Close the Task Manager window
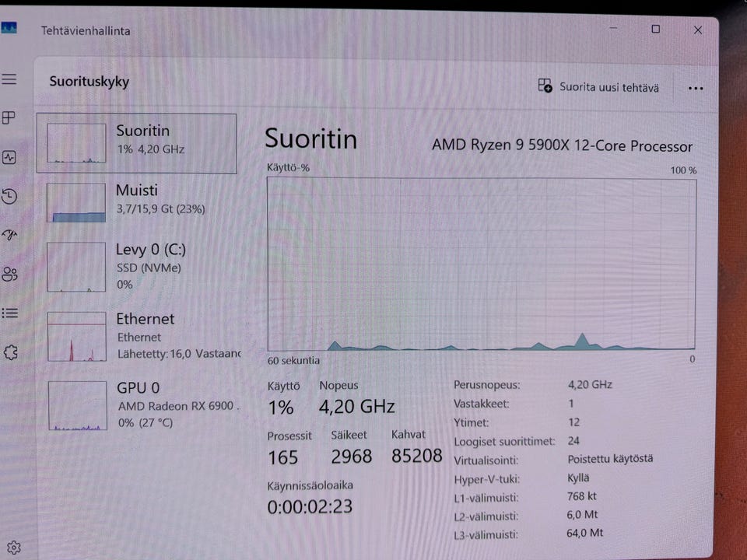Screen dimensions: 747x560 698,30
